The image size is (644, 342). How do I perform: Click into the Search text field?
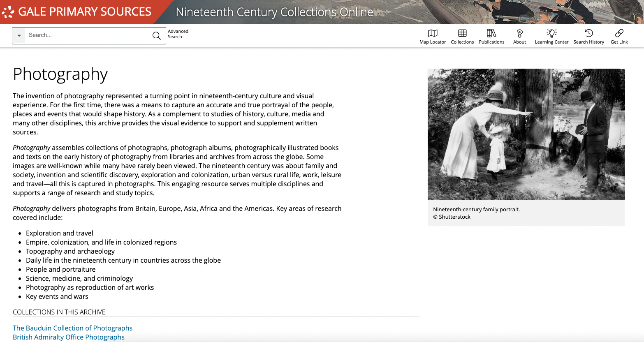(87, 35)
